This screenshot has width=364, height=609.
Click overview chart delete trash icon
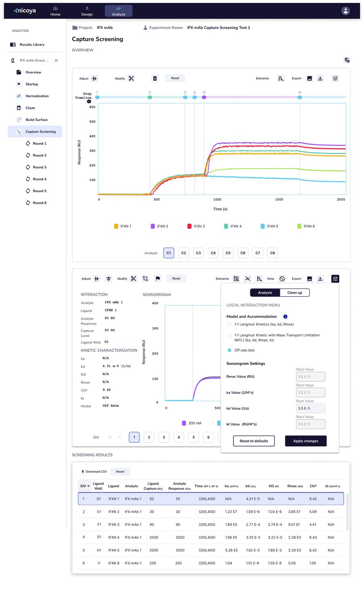pyautogui.click(x=155, y=78)
